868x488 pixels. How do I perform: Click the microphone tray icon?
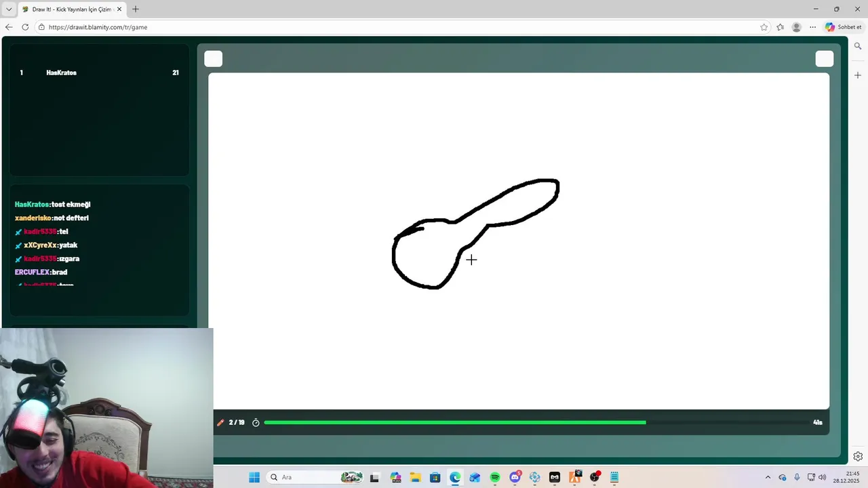click(x=797, y=477)
